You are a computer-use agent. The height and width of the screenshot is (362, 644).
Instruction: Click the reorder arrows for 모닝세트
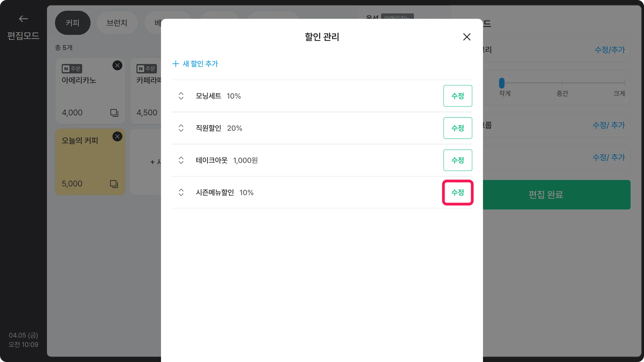[181, 96]
